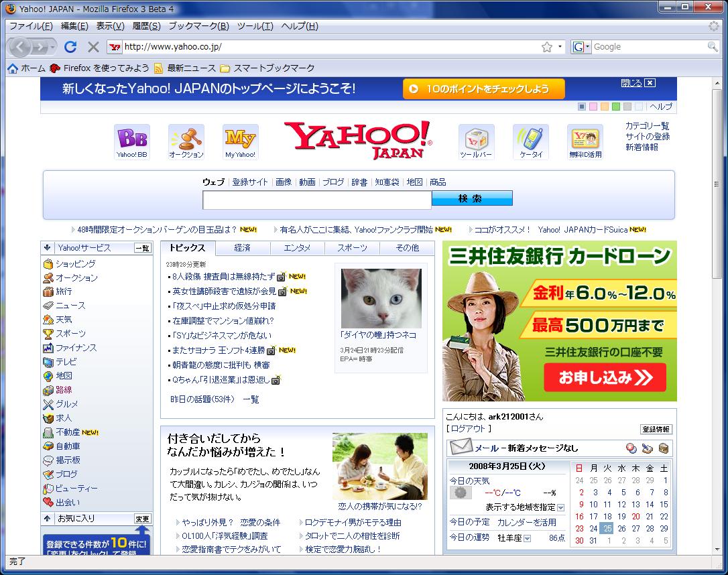The height and width of the screenshot is (575, 728).
Task: Open グルメ in the services sidebar
Action: (67, 403)
